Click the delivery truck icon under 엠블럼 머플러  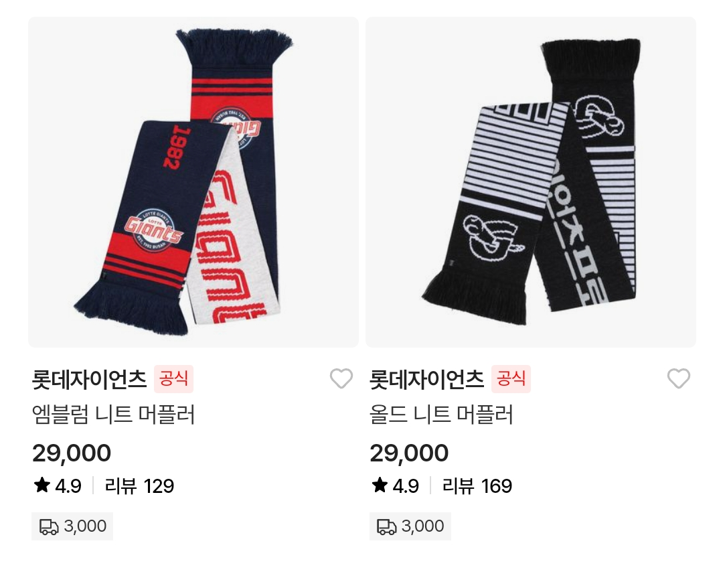49,526
